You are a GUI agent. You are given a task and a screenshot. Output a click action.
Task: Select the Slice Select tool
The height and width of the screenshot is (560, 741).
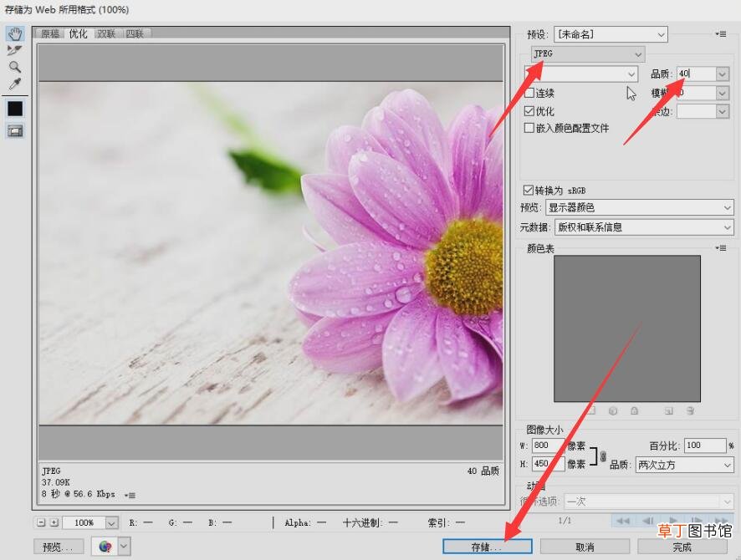click(x=15, y=50)
